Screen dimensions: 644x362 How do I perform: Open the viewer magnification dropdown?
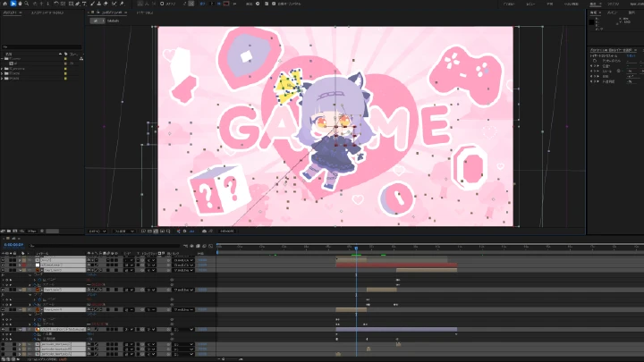97,232
